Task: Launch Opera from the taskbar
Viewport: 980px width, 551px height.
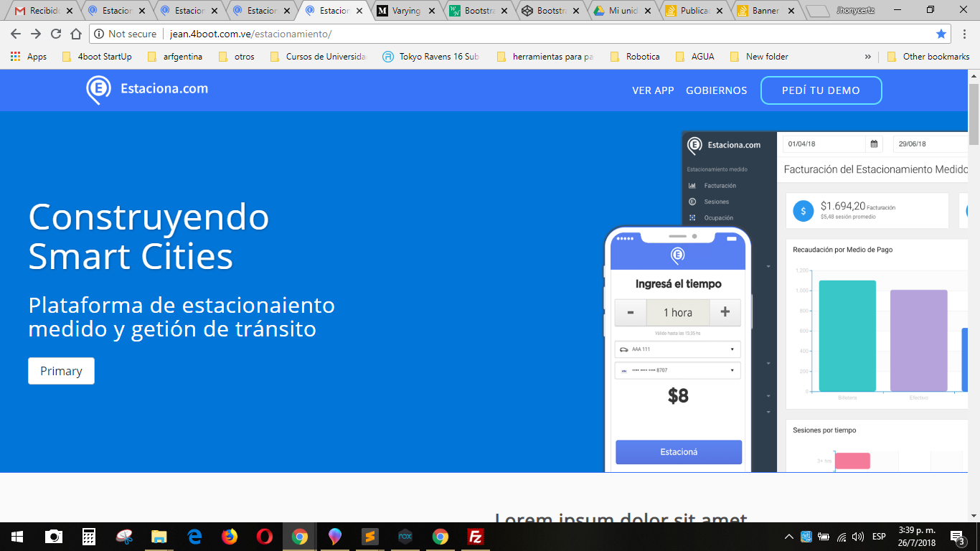Action: [264, 537]
